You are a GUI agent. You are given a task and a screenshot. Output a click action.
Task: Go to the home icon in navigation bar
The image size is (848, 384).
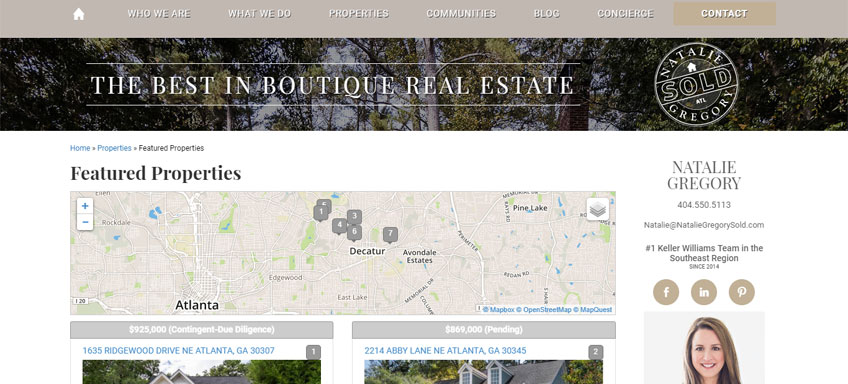tap(78, 14)
